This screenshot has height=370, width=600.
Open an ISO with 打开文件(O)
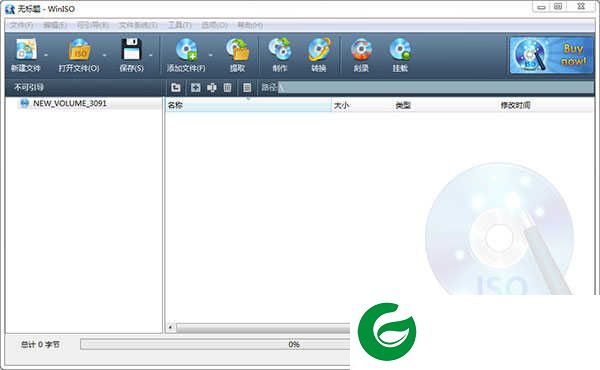[x=79, y=50]
